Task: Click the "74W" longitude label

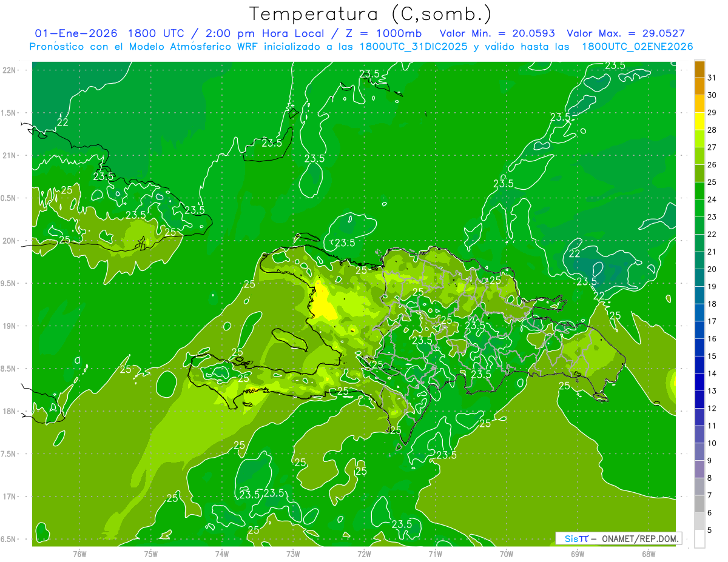Action: pos(221,554)
